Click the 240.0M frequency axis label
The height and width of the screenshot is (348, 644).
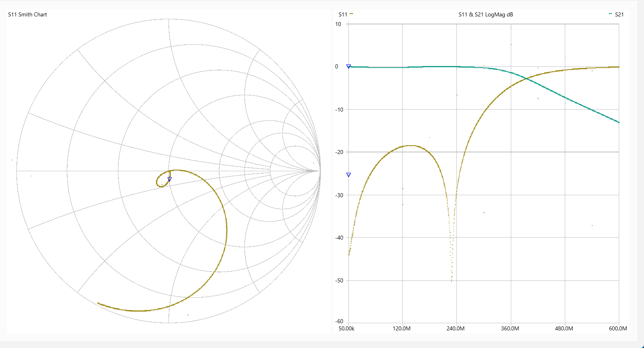coord(456,328)
